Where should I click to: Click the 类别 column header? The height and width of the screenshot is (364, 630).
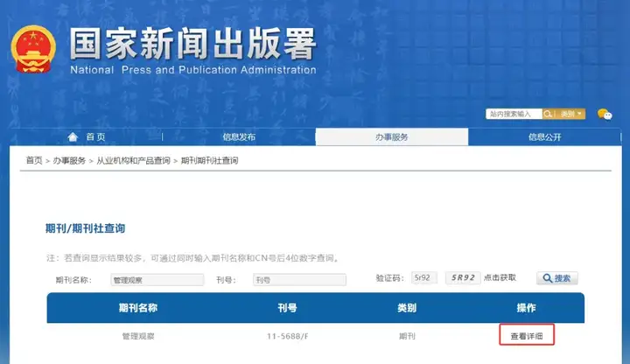pyautogui.click(x=407, y=308)
